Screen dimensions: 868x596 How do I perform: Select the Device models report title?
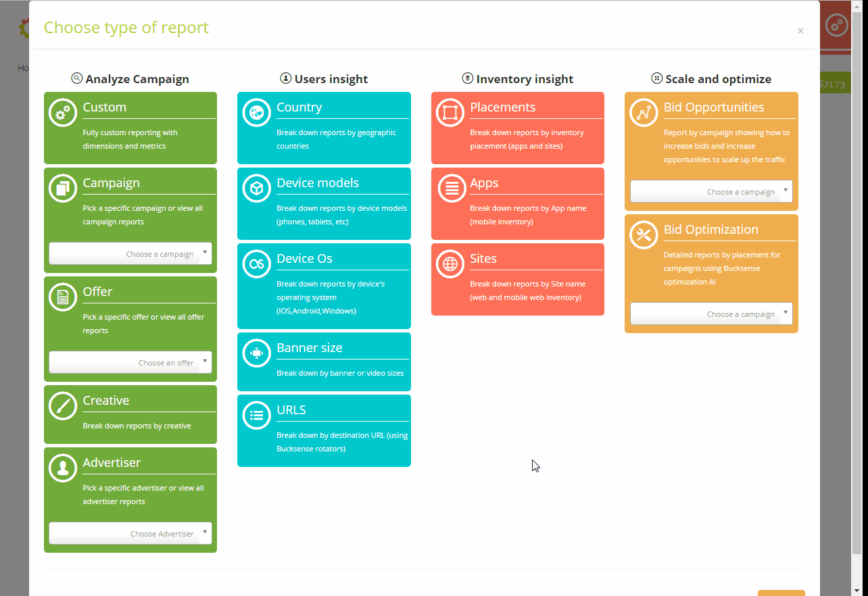point(318,183)
